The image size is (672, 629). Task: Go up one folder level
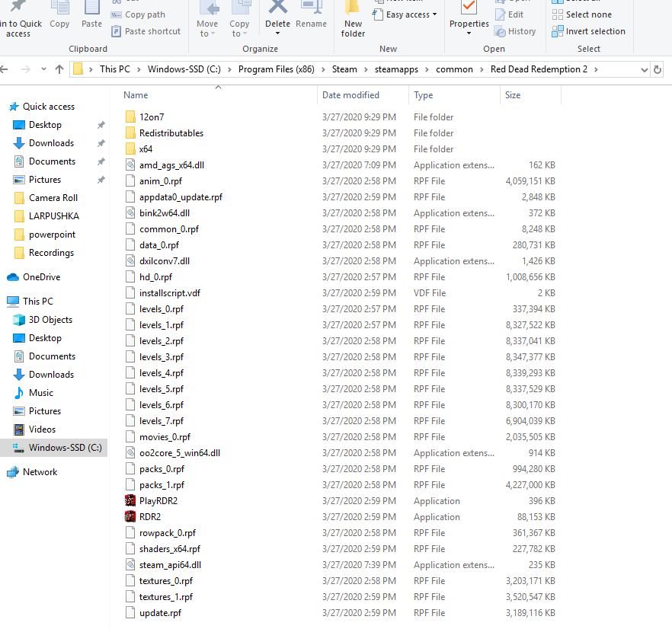(x=59, y=69)
